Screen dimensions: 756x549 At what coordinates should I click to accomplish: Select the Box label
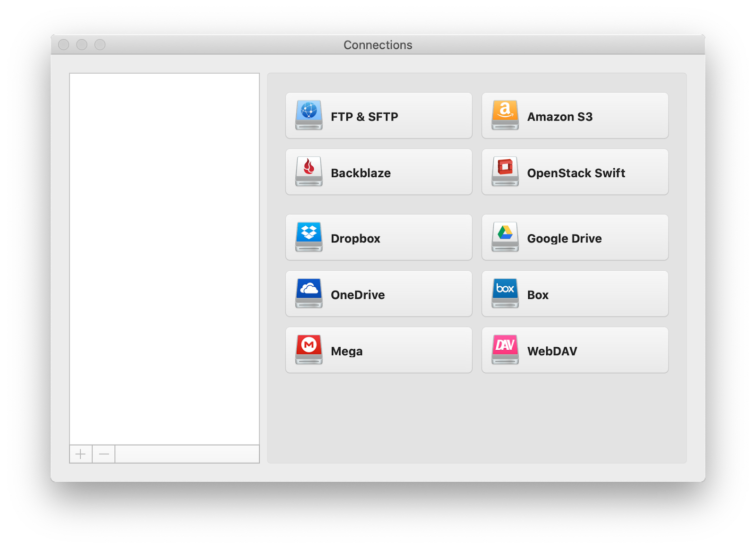[x=538, y=295]
